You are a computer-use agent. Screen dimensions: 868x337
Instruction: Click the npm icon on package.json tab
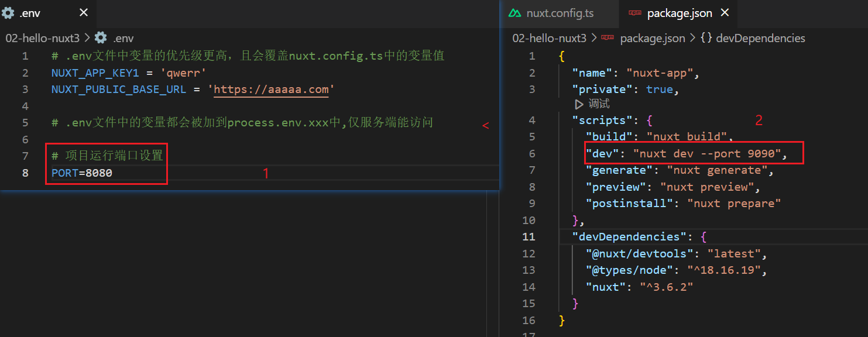tap(634, 13)
